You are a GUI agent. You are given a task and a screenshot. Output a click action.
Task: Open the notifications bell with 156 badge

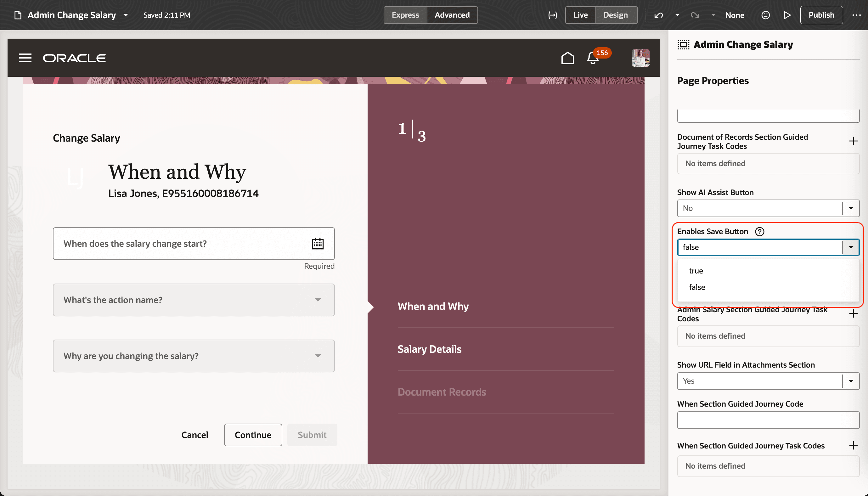pos(593,58)
